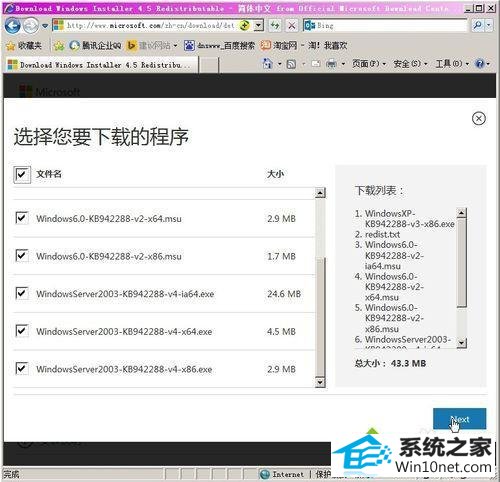Open the 页面(P) dropdown menu
The width and height of the screenshot is (500, 482).
click(369, 63)
